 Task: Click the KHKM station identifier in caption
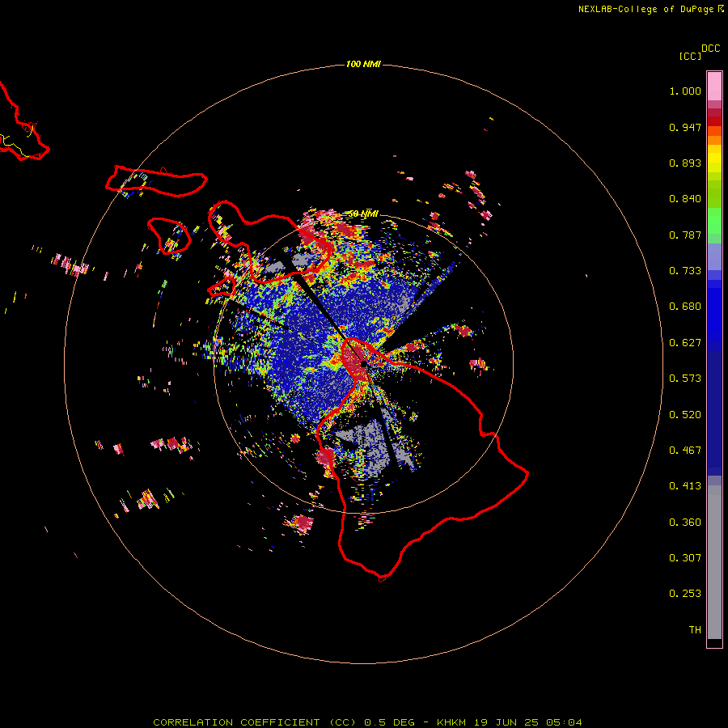pos(451,722)
